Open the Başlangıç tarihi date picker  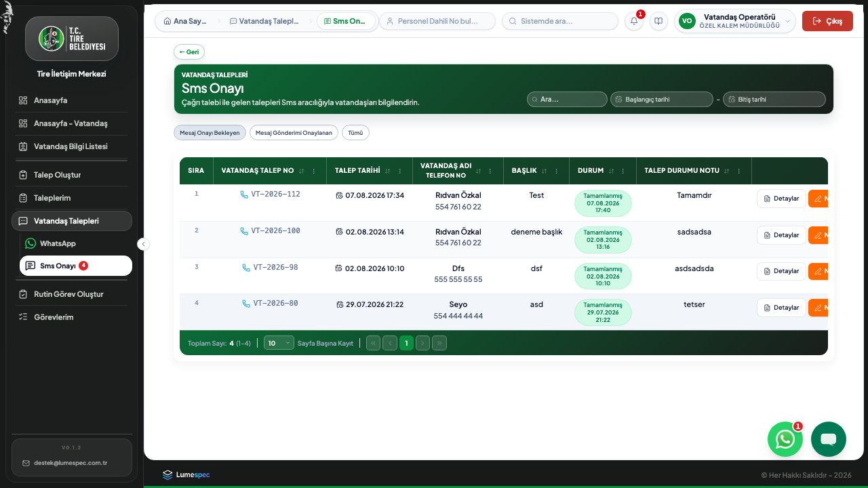coord(662,99)
